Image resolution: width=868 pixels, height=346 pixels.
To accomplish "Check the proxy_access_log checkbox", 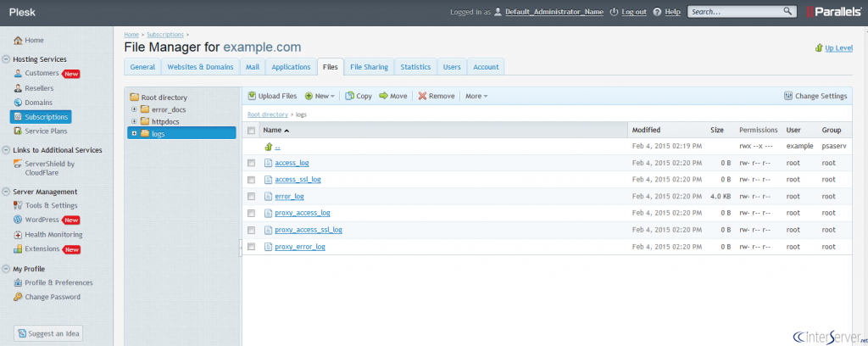I will click(251, 213).
